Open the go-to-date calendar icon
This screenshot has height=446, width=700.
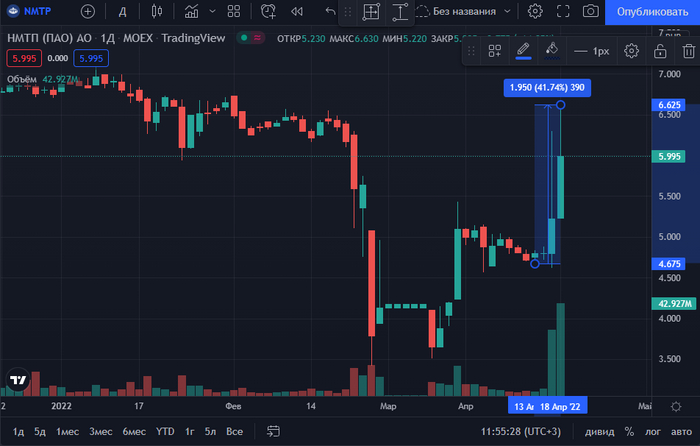tap(271, 432)
